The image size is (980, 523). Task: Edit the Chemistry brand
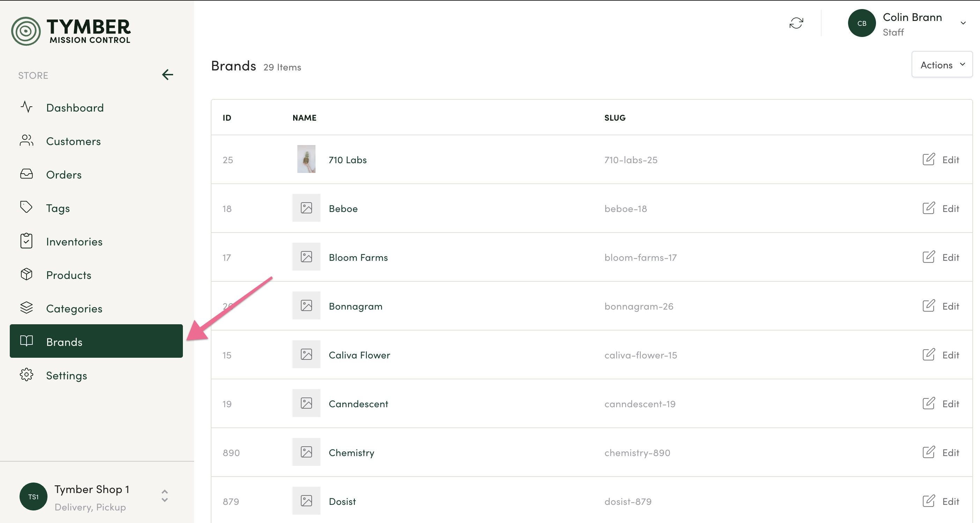coord(941,453)
